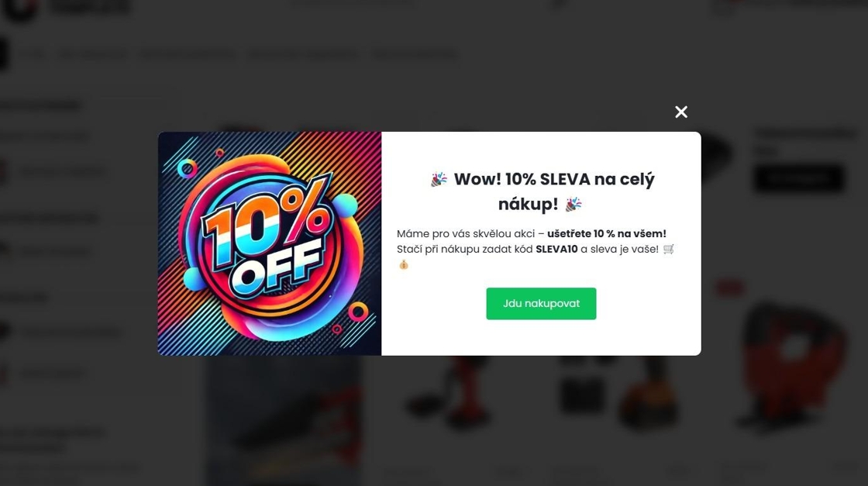Click the blurred product image below the promo graphic

285,421
